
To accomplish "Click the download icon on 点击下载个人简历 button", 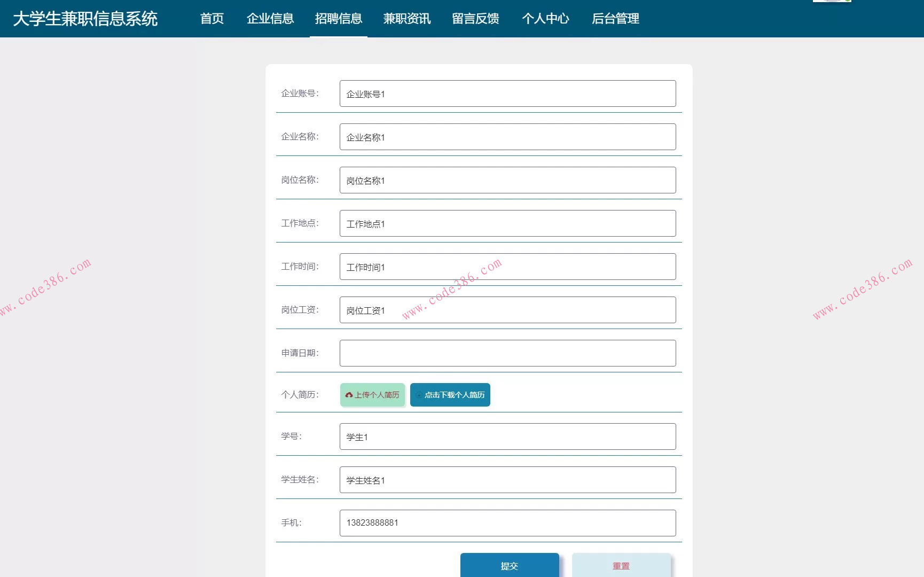I will click(419, 395).
